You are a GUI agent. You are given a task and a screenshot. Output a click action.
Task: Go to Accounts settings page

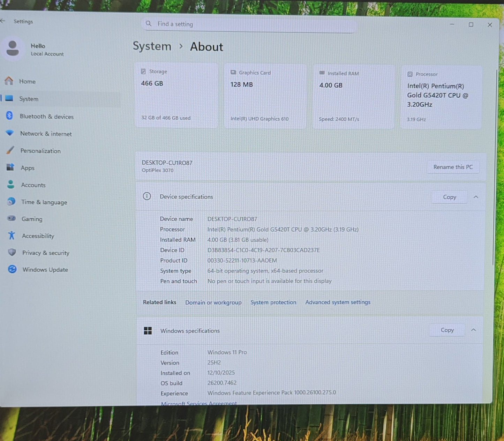coord(33,185)
